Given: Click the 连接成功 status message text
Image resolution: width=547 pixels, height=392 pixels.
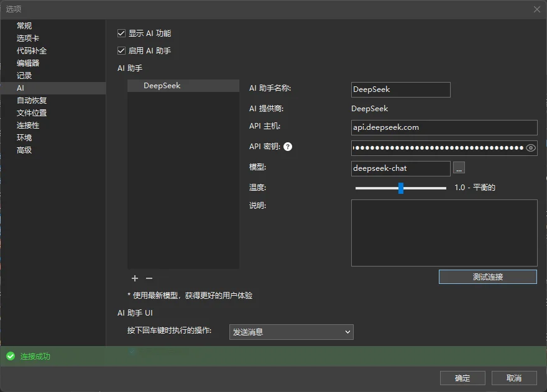Looking at the screenshot, I should click(x=35, y=357).
